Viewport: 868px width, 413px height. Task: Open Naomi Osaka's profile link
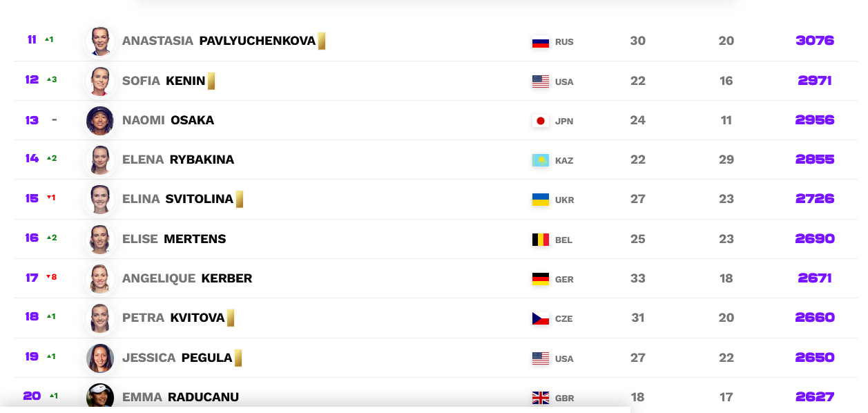click(x=168, y=120)
